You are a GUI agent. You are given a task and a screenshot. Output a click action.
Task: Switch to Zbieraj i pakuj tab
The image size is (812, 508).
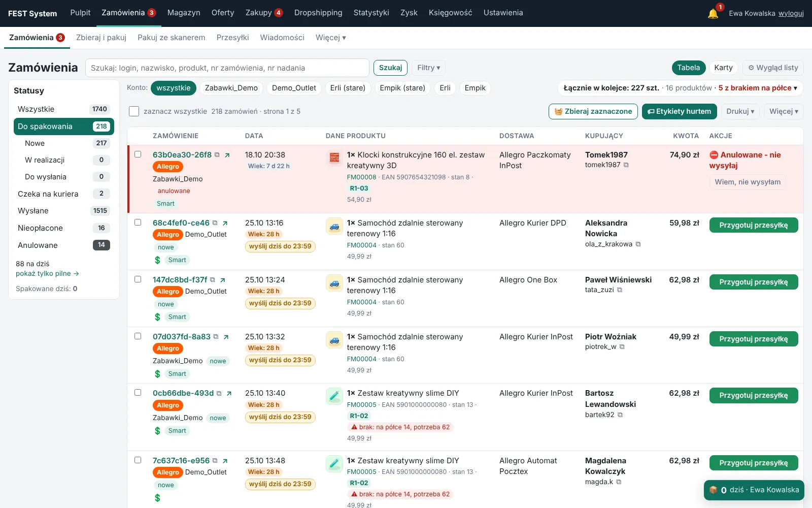click(x=101, y=38)
